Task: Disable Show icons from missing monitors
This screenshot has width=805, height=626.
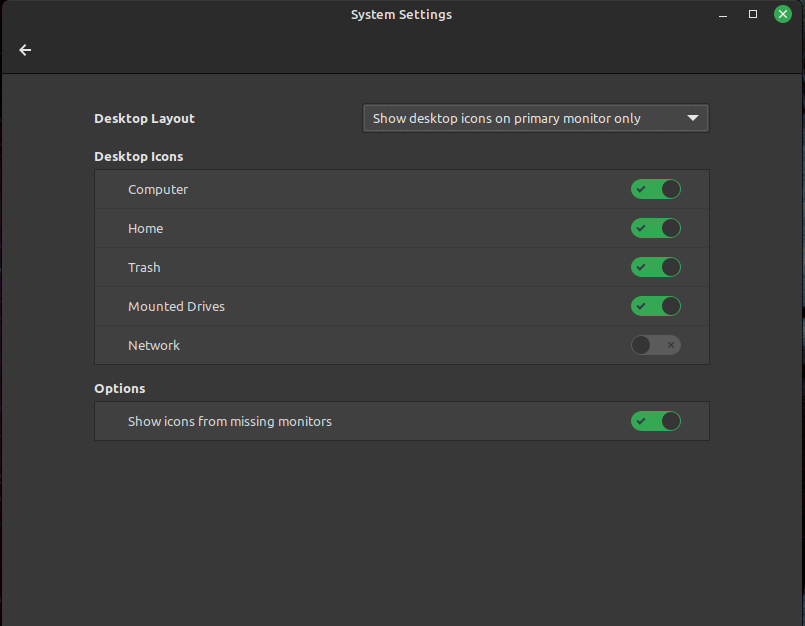Action: point(656,422)
